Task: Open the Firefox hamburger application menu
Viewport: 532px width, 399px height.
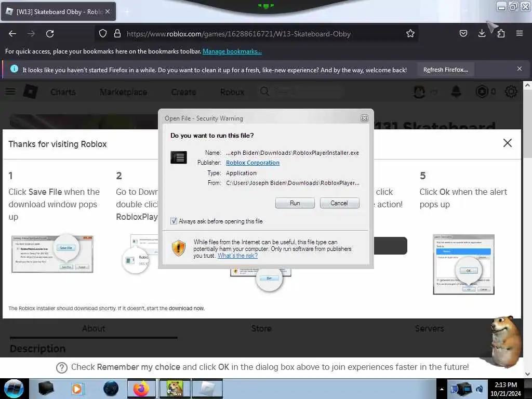Action: coord(519,34)
